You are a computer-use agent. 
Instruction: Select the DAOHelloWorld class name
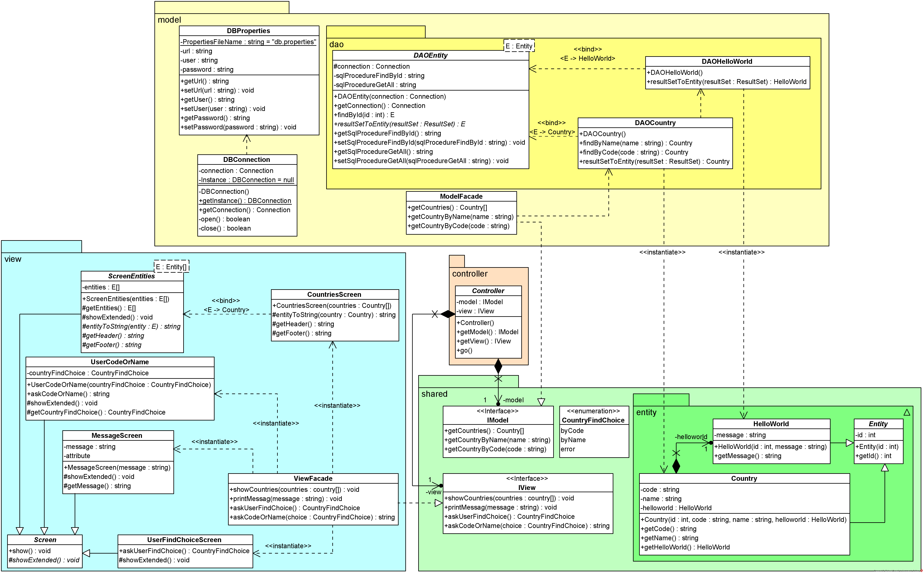click(x=727, y=62)
